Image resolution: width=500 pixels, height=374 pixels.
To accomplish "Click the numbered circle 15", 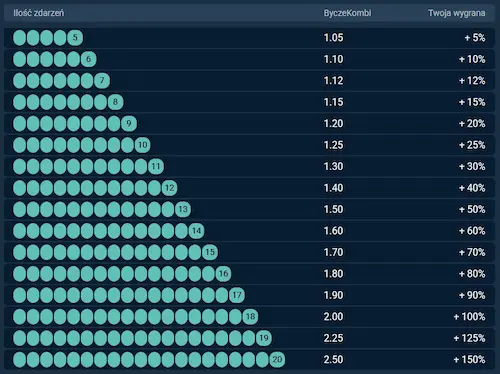I will [x=210, y=252].
